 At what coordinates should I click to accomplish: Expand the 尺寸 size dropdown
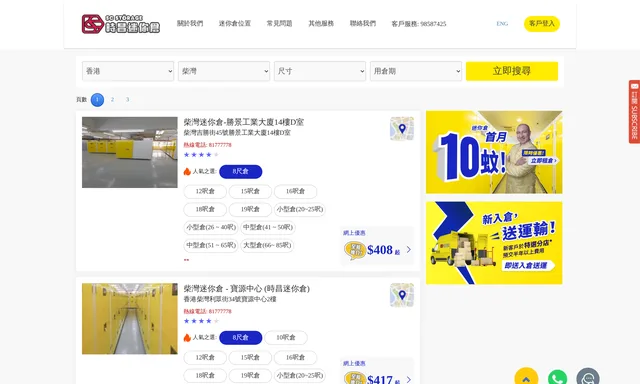coord(320,71)
